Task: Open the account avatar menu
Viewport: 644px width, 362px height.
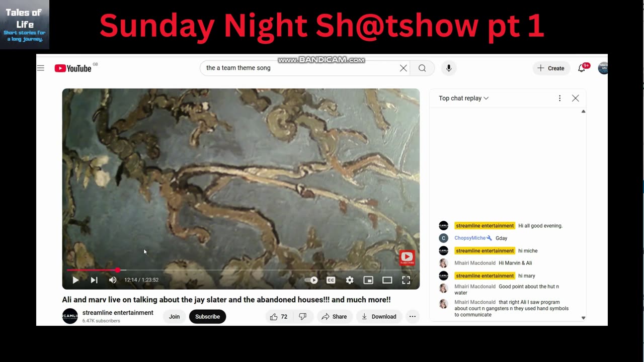Action: click(603, 68)
